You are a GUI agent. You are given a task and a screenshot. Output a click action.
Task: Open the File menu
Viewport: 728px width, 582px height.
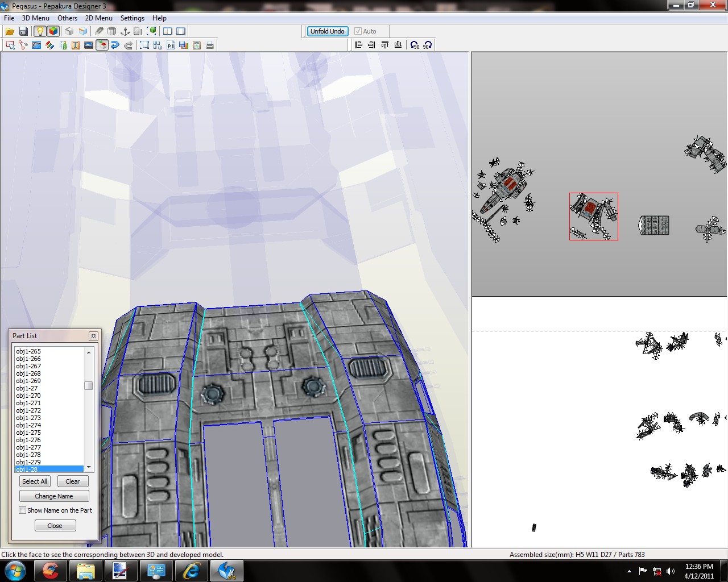point(9,18)
